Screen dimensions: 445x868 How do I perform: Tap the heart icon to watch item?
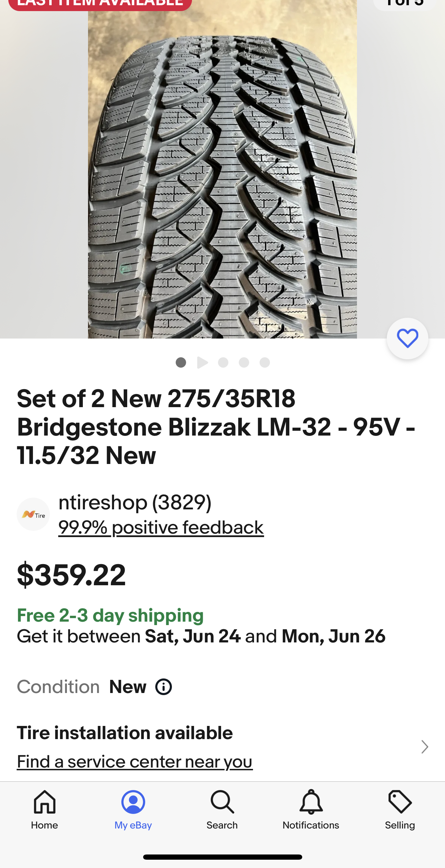tap(407, 338)
